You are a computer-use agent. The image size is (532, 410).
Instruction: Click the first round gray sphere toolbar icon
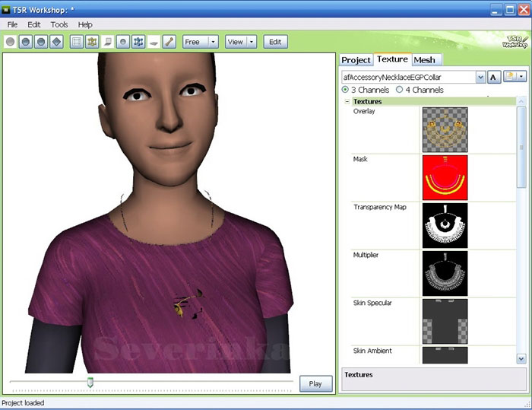coord(11,42)
